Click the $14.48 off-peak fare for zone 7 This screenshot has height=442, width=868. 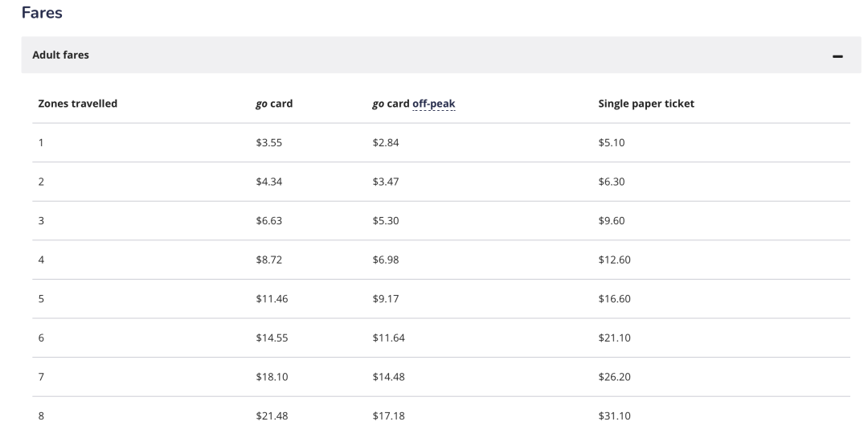[x=389, y=377]
